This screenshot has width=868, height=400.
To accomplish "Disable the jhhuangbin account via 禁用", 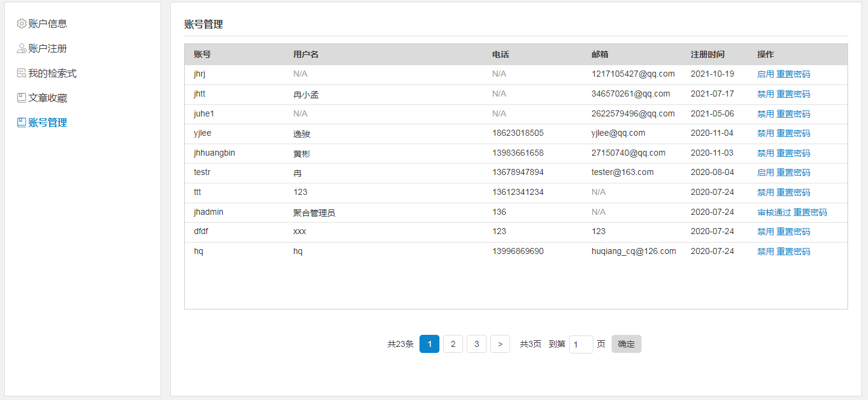I will coord(765,153).
